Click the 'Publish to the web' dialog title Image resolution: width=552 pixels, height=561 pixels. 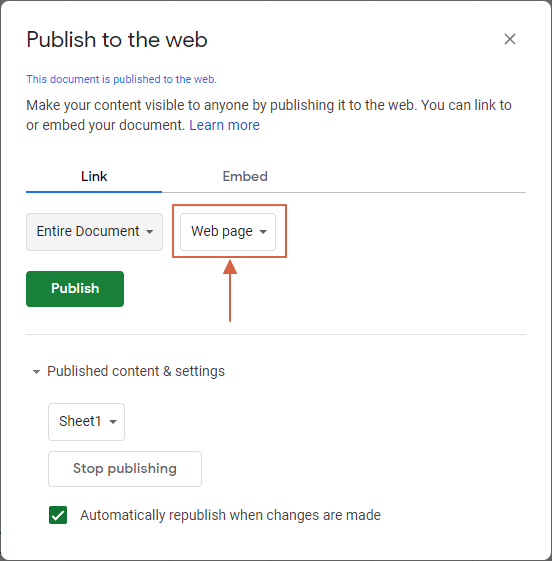[x=117, y=39]
